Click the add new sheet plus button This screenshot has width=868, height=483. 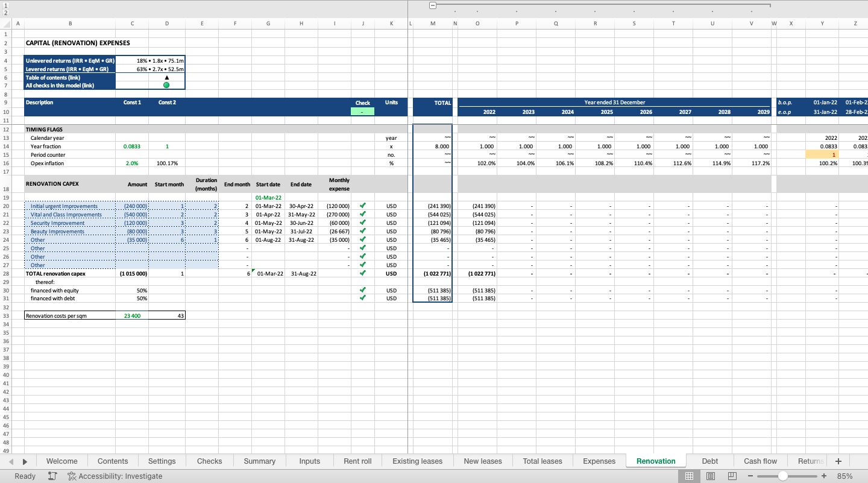838,461
